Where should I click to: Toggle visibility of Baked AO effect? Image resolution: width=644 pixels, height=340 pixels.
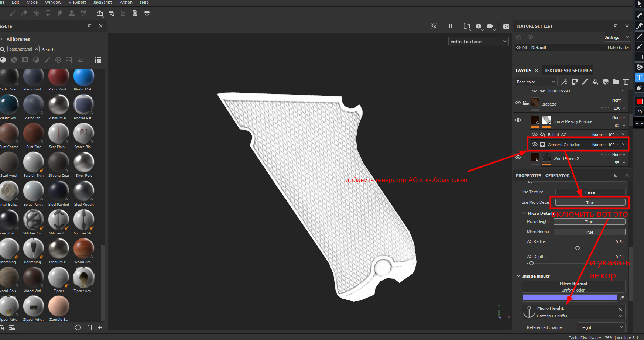[535, 134]
